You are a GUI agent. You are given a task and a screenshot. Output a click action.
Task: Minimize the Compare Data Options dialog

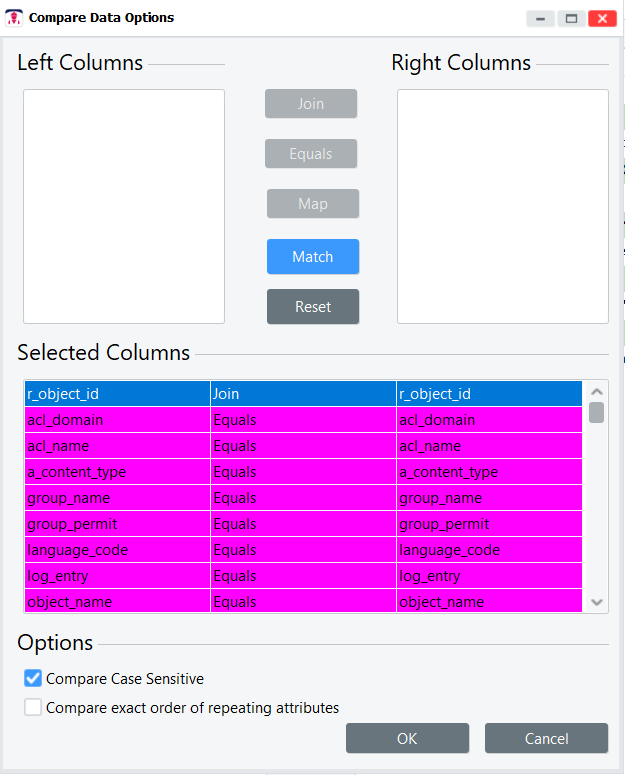(x=540, y=18)
